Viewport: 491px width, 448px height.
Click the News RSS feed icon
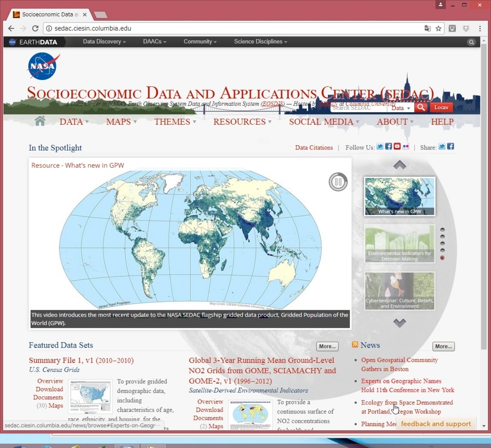(355, 345)
